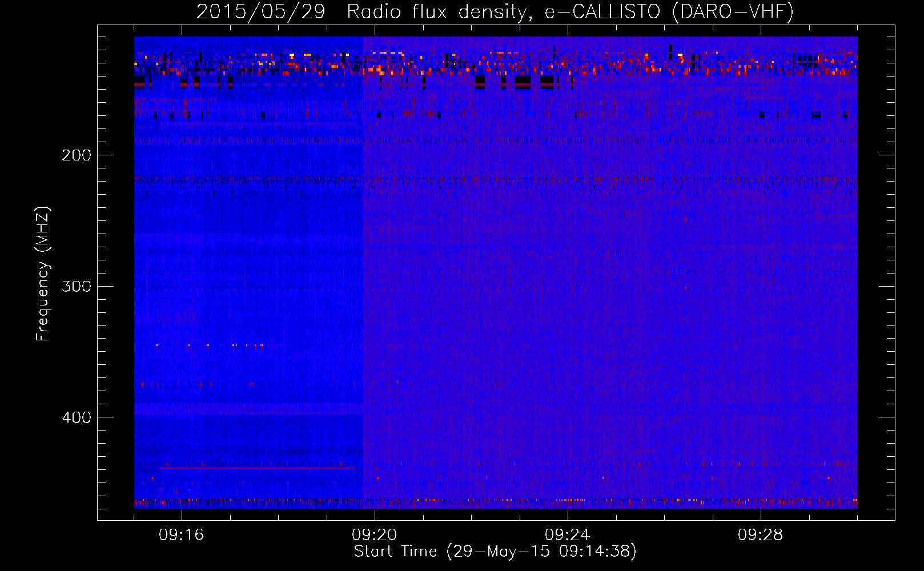Click the 200 frequency tick label

[77, 155]
